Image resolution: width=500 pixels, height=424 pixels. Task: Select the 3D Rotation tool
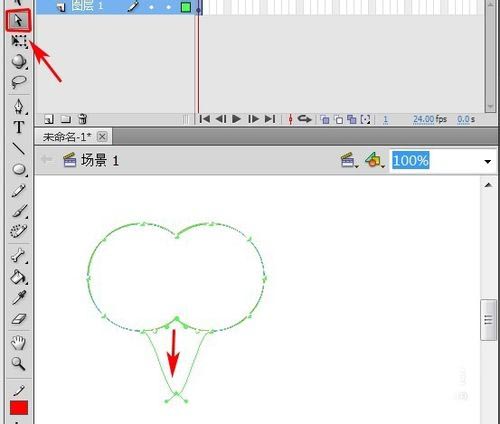click(x=19, y=61)
